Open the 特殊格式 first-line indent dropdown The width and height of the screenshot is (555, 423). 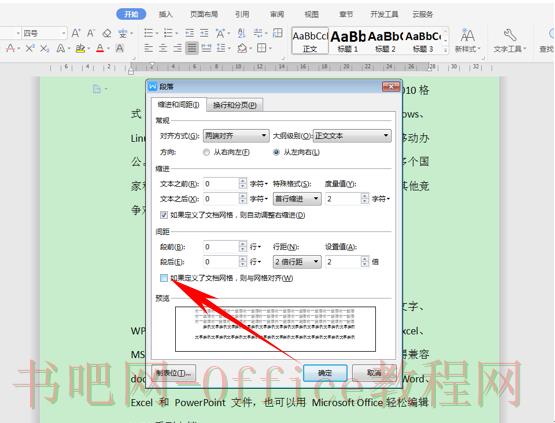tap(297, 199)
